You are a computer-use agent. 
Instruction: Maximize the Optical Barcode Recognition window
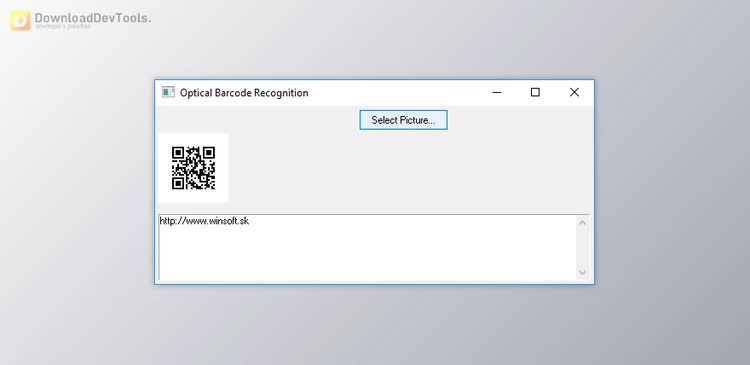[x=535, y=92]
